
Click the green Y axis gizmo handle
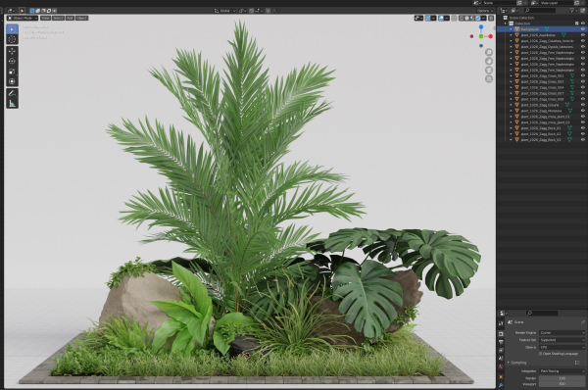481,36
